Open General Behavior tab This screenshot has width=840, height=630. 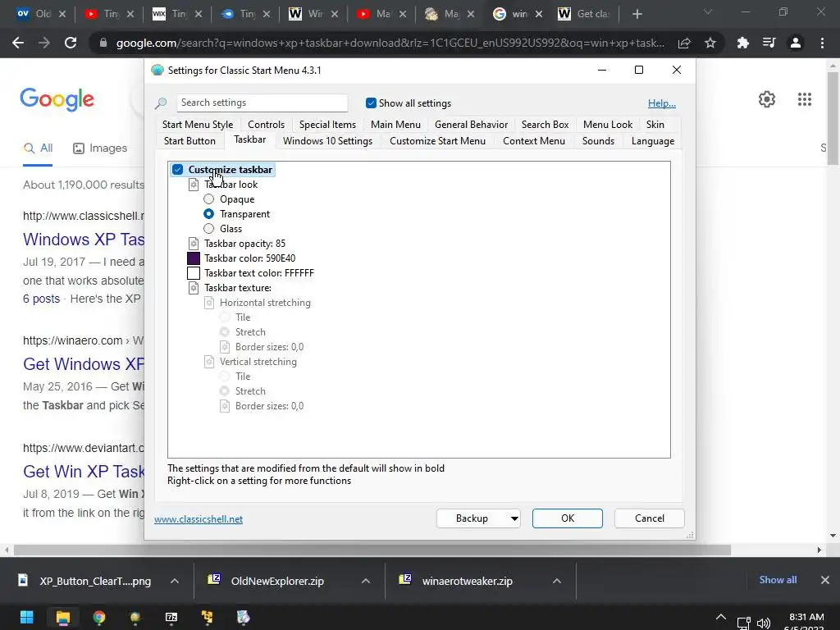pyautogui.click(x=472, y=125)
